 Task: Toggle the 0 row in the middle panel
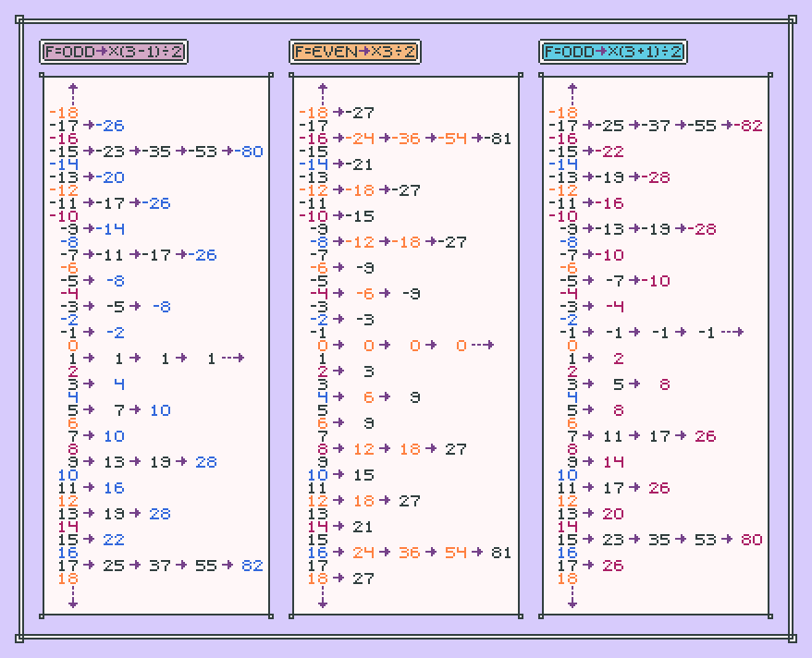coord(322,345)
